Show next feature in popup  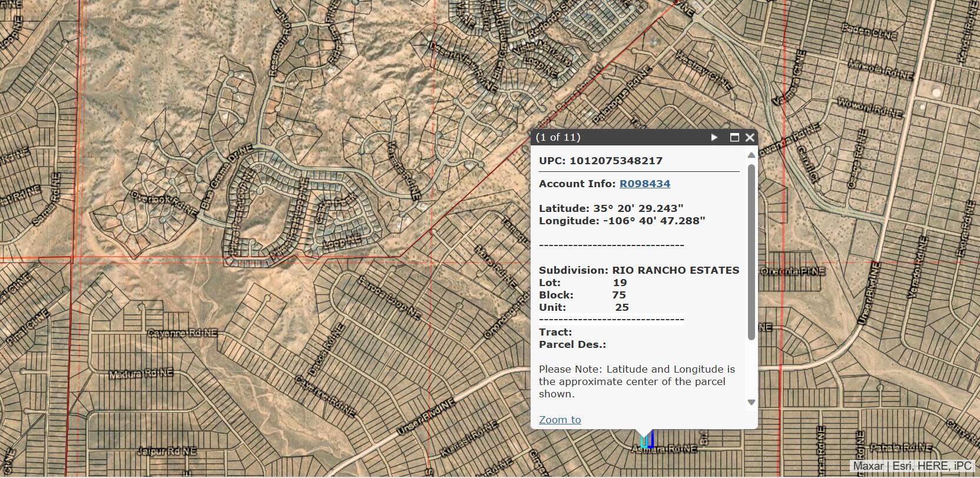coord(714,137)
